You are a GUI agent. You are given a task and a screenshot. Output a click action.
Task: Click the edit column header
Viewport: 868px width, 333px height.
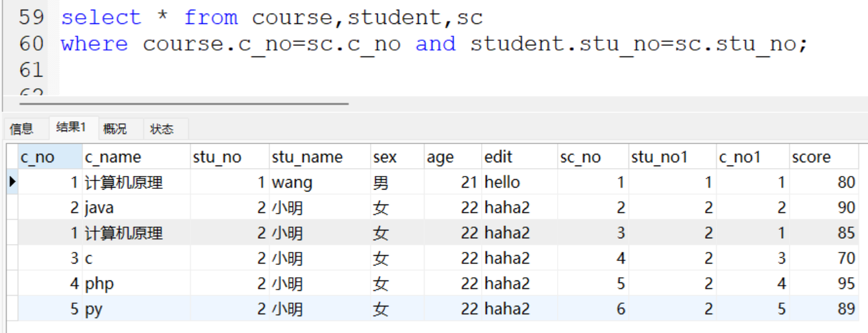[x=498, y=157]
